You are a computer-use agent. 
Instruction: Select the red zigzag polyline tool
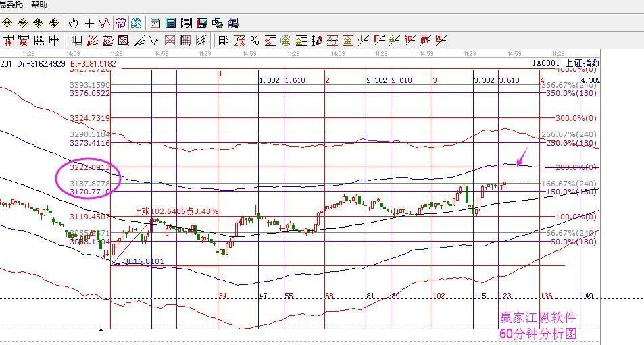pos(105,23)
